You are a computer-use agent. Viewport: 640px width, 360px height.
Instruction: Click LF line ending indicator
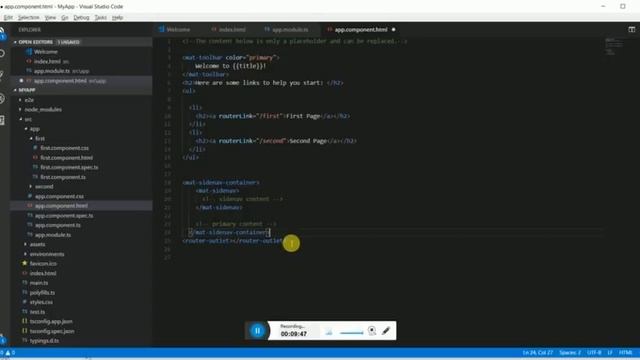tap(610, 352)
